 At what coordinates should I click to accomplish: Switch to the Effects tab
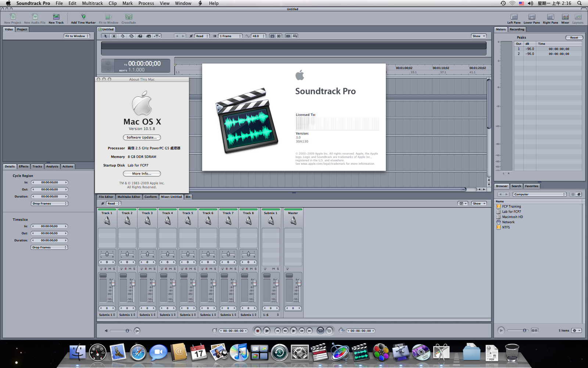pos(24,166)
